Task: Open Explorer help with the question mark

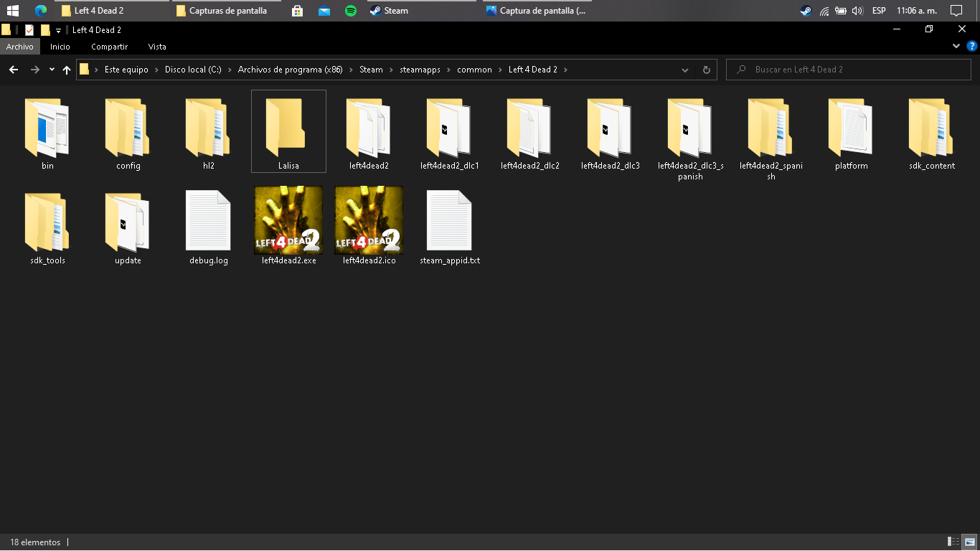Action: click(x=972, y=46)
